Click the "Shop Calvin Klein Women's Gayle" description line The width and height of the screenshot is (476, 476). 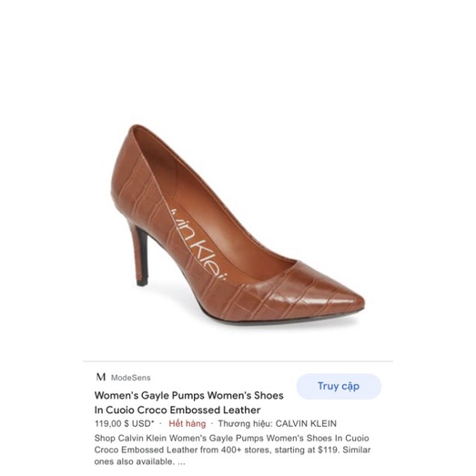click(231, 438)
